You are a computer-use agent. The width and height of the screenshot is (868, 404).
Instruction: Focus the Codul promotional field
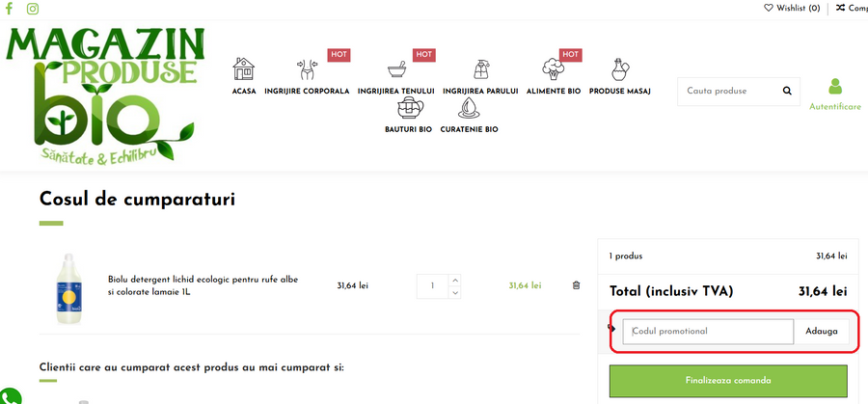click(708, 331)
